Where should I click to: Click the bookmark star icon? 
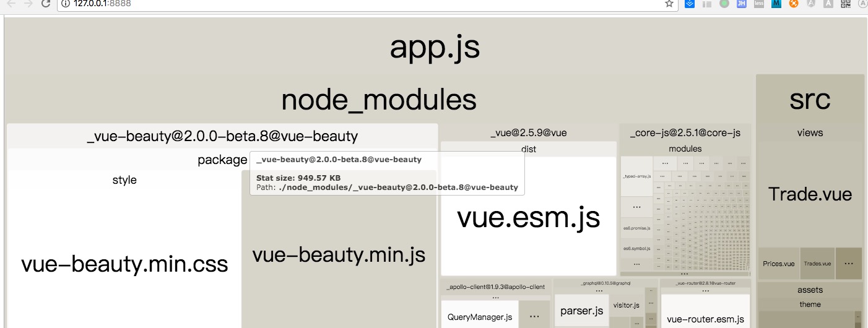pyautogui.click(x=669, y=4)
